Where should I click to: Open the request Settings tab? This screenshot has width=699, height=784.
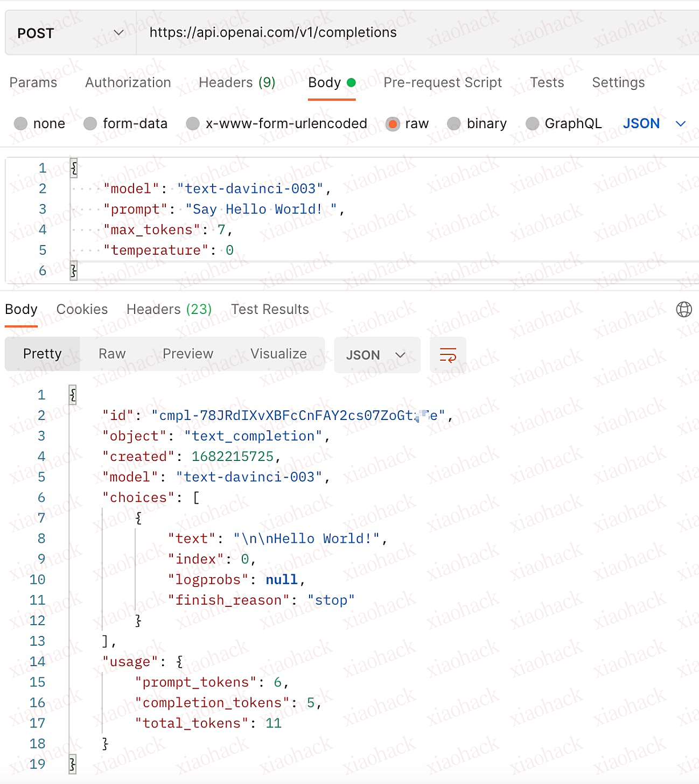pyautogui.click(x=618, y=82)
